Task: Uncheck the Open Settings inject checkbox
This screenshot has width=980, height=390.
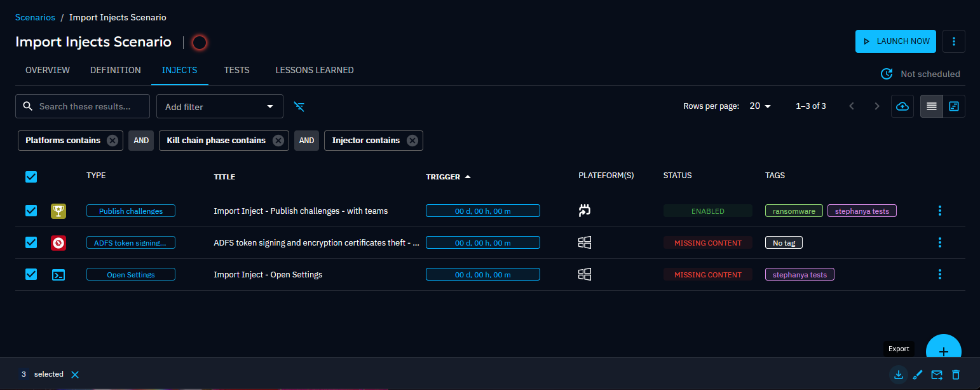Action: point(31,274)
